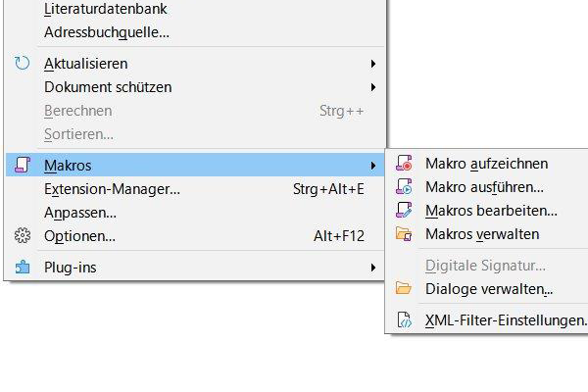Click the Optionen gear icon
Image resolution: width=588 pixels, height=392 pixels.
[23, 236]
